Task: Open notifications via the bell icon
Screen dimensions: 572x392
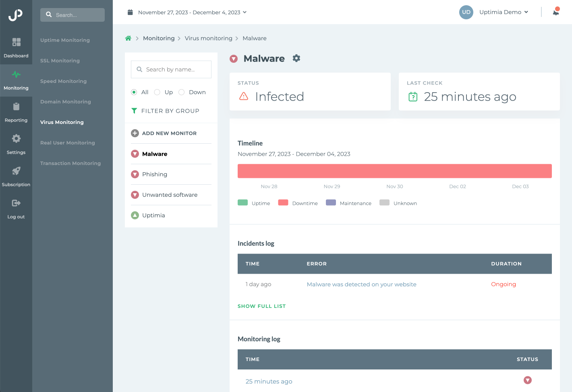Action: (556, 12)
